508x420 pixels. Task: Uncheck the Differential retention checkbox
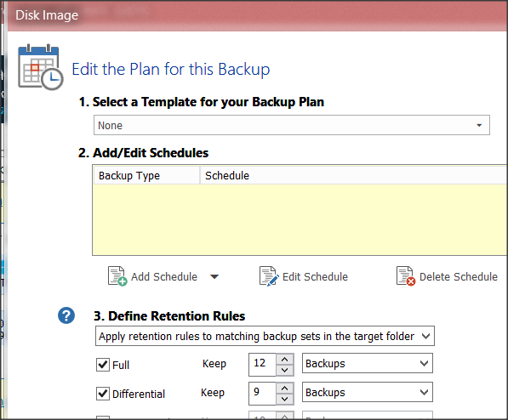click(103, 394)
